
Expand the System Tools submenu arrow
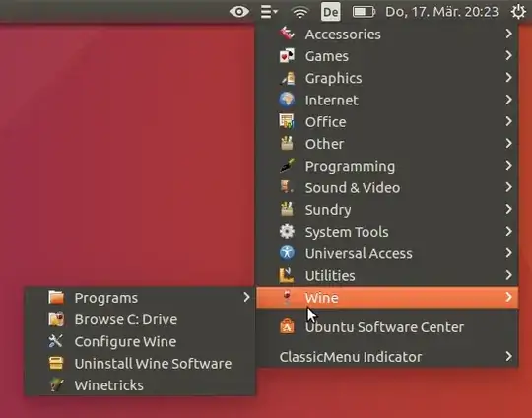point(508,232)
